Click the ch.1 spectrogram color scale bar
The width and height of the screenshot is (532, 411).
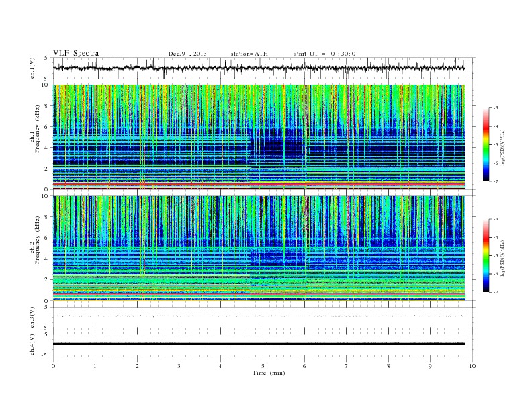(486, 145)
